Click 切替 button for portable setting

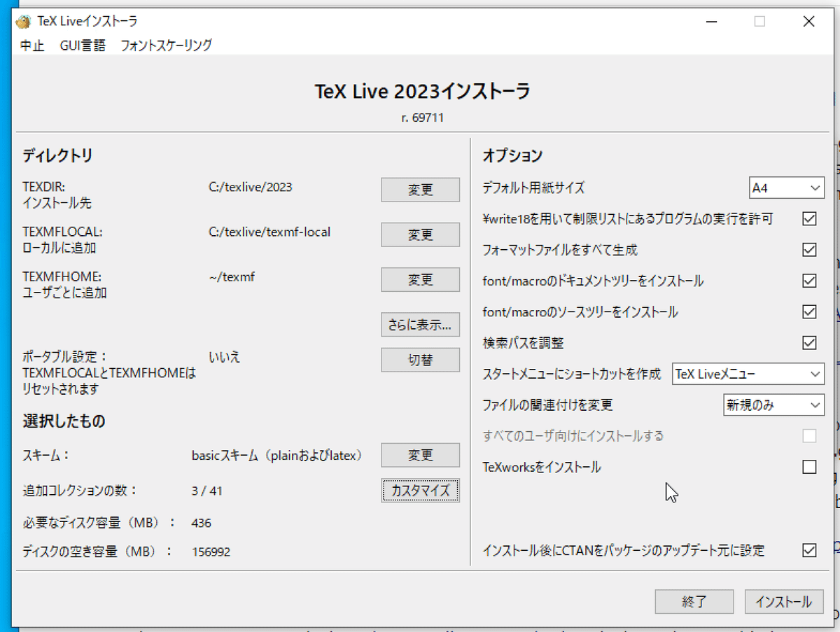coord(420,360)
